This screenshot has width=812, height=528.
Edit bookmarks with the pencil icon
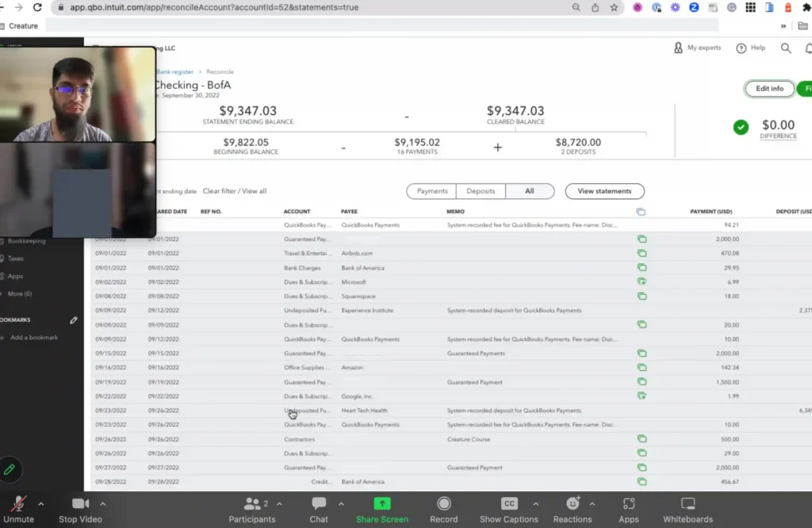click(x=74, y=320)
